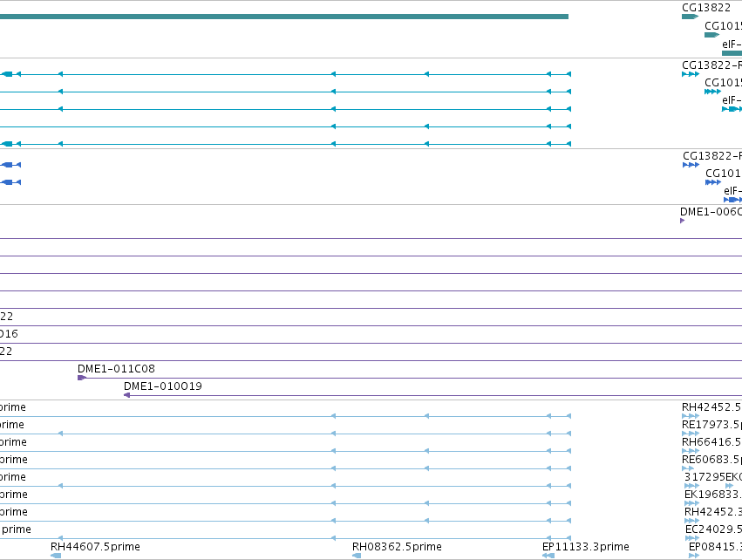
Task: Click the RH44607.5prime label
Action: pos(95,547)
